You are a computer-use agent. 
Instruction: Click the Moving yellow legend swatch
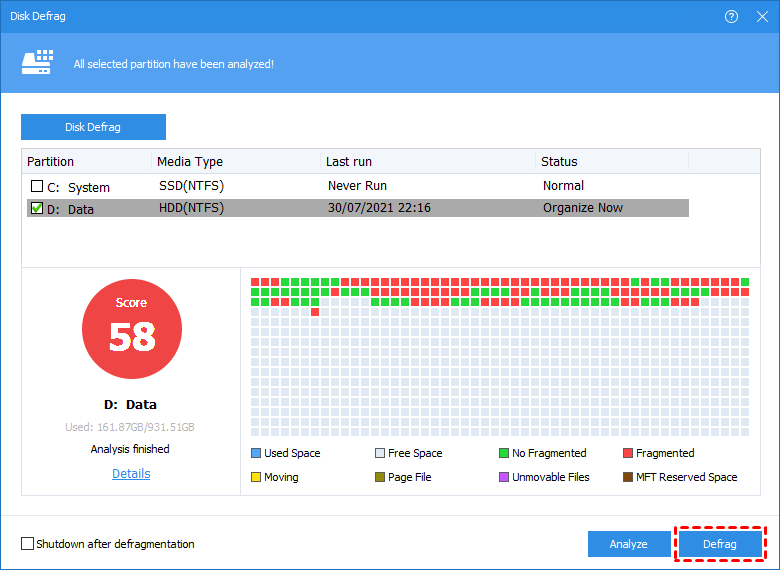click(x=256, y=478)
